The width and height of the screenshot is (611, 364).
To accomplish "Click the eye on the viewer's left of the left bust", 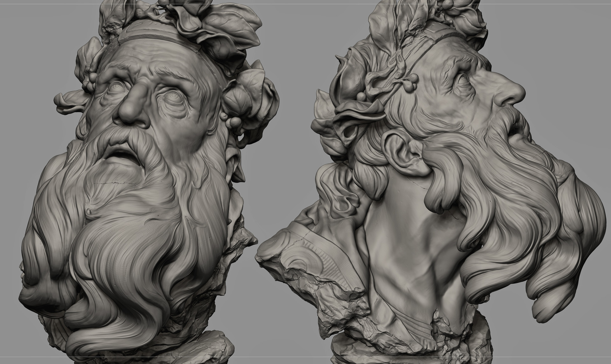I will tap(116, 87).
